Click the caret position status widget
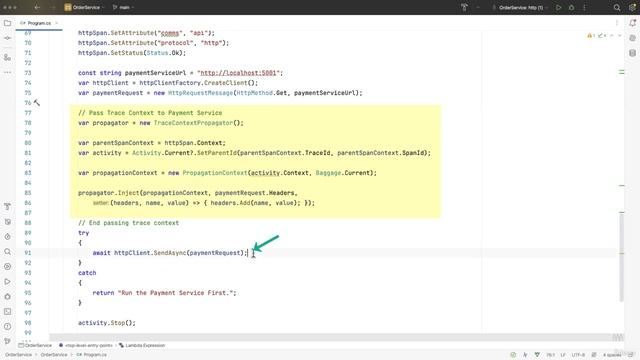 tap(551, 355)
